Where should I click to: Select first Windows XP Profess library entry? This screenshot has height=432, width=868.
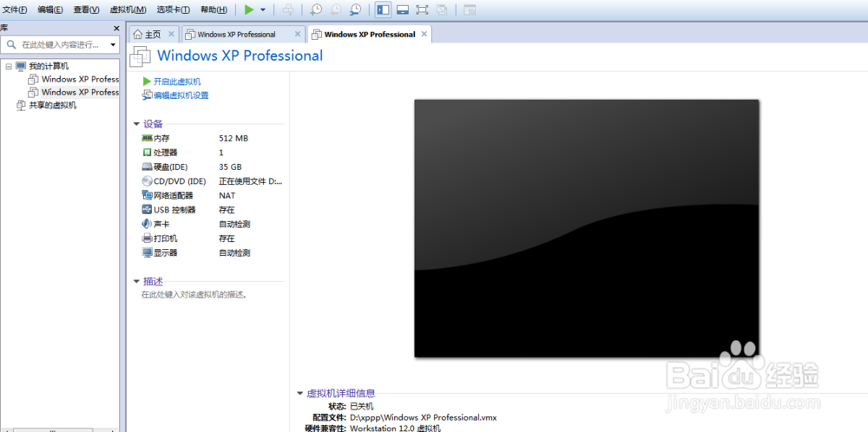tap(80, 79)
